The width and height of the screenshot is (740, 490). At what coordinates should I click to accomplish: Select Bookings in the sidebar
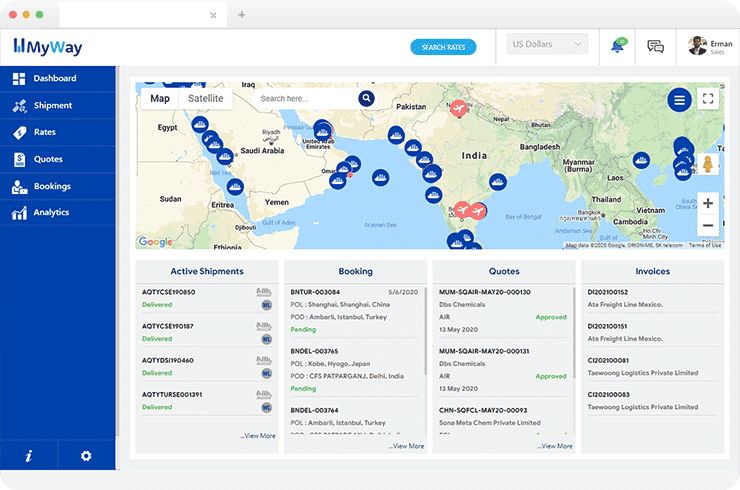pos(58,186)
